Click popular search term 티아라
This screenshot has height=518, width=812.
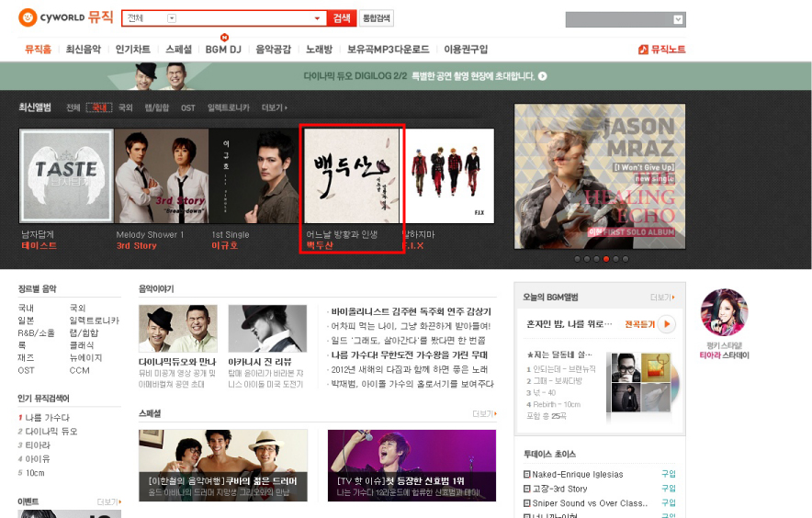(38, 445)
